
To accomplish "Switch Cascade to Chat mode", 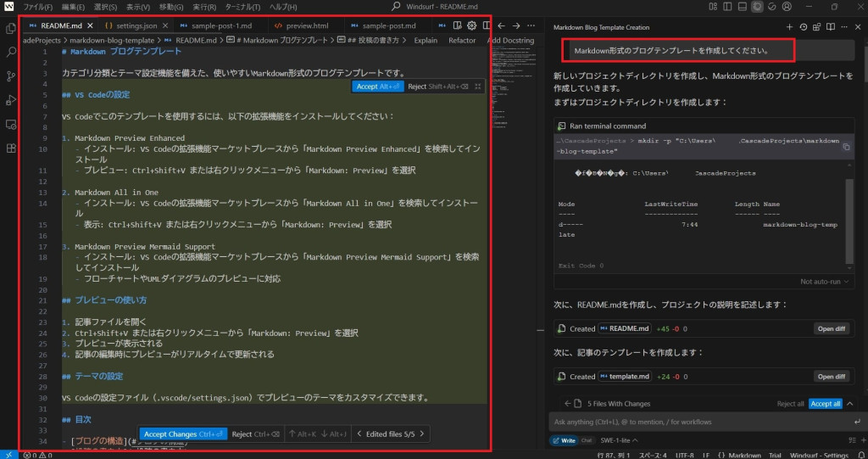I will pos(587,440).
